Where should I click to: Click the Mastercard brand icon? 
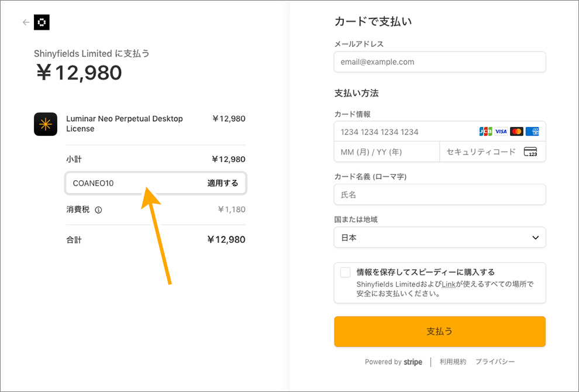click(x=516, y=132)
